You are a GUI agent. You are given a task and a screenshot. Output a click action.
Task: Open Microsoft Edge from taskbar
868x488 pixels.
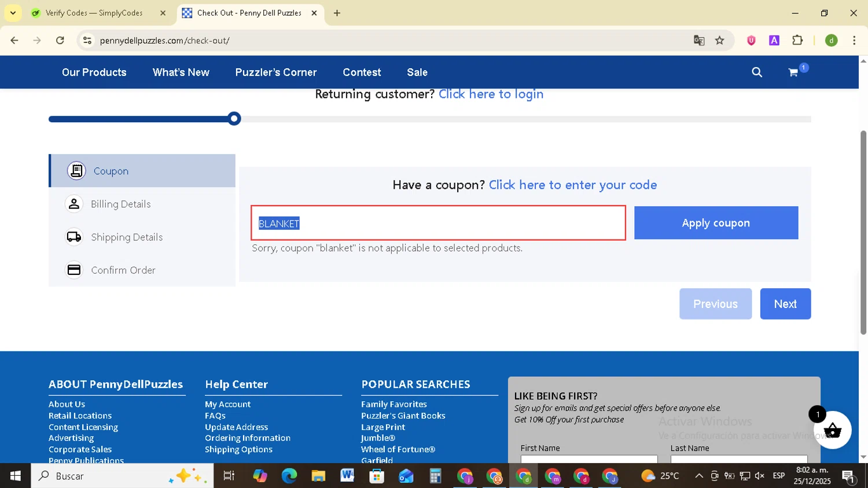pos(289,476)
